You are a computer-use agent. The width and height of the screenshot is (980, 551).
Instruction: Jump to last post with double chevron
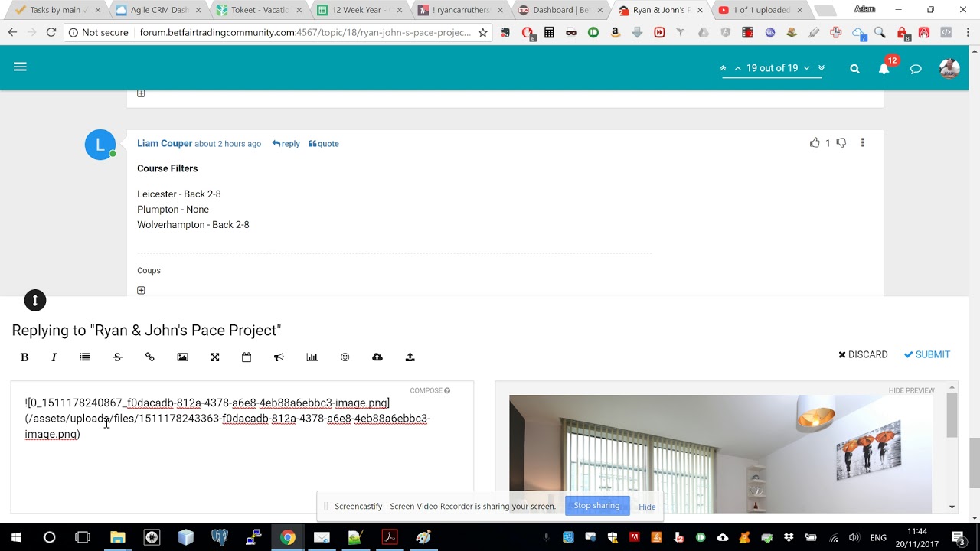tap(822, 68)
